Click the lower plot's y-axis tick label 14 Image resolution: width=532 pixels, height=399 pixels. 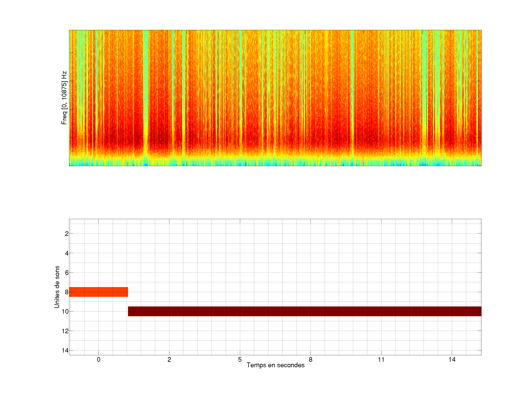point(65,350)
